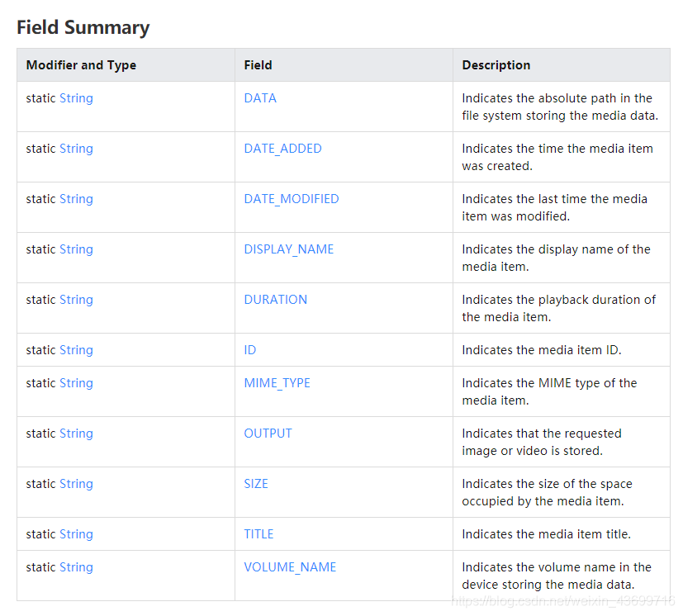Open String type link in DURATION row
Viewport: 683px width, 616px height.
coord(76,300)
